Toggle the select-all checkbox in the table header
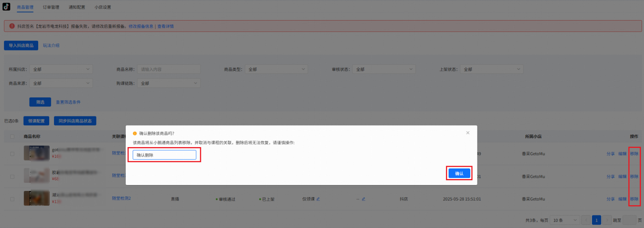The image size is (644, 228). 12,136
